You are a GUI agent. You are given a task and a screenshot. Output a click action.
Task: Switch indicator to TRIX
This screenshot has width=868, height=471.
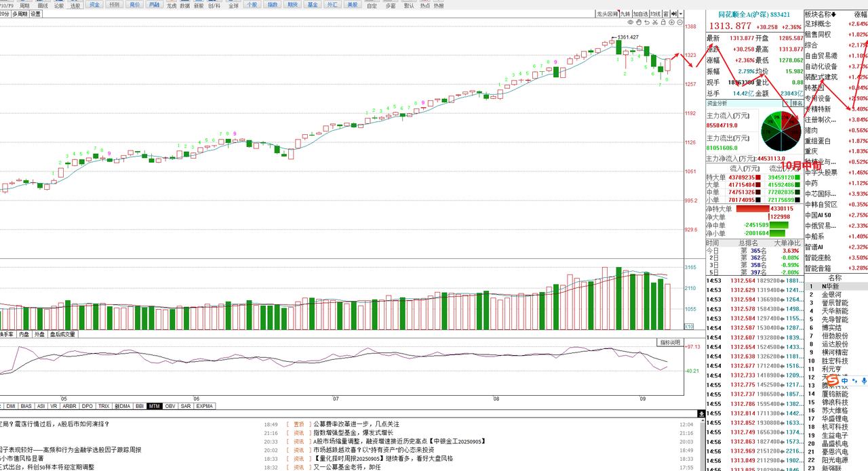pos(104,406)
